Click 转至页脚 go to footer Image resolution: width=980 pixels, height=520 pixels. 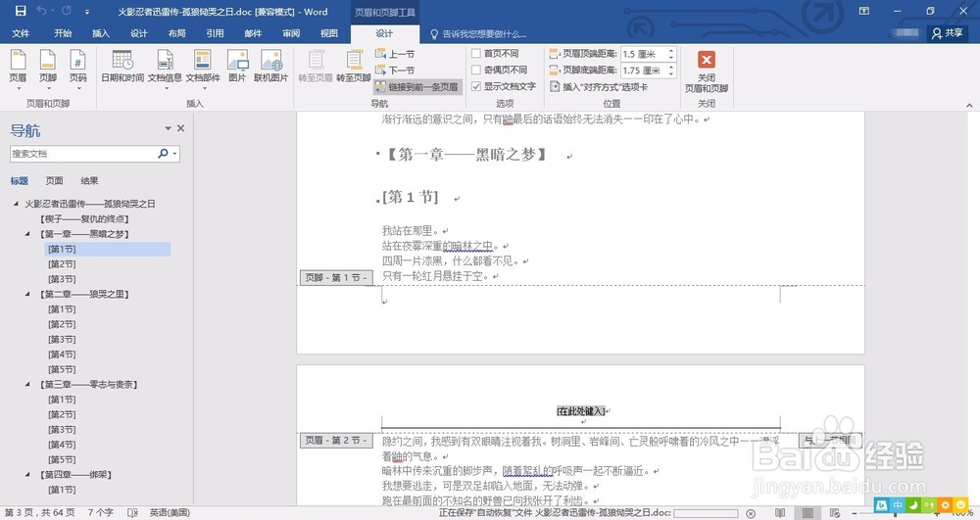354,67
